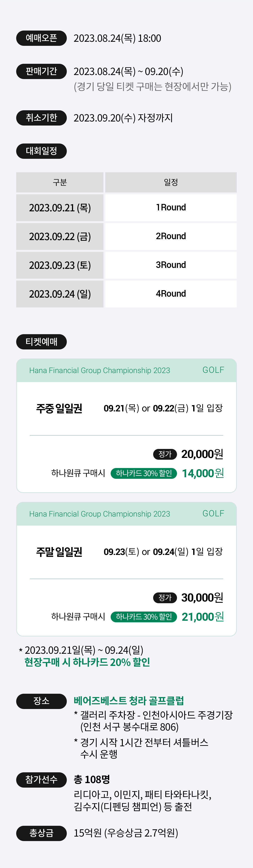Image resolution: width=253 pixels, height=868 pixels.
Task: Click the 예매오픈 label badge
Action: pos(41,38)
